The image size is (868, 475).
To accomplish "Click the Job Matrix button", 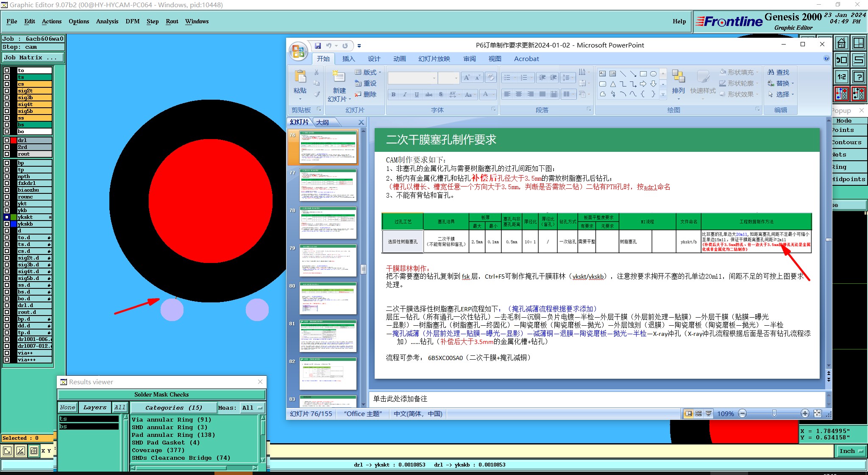I will click(x=33, y=58).
